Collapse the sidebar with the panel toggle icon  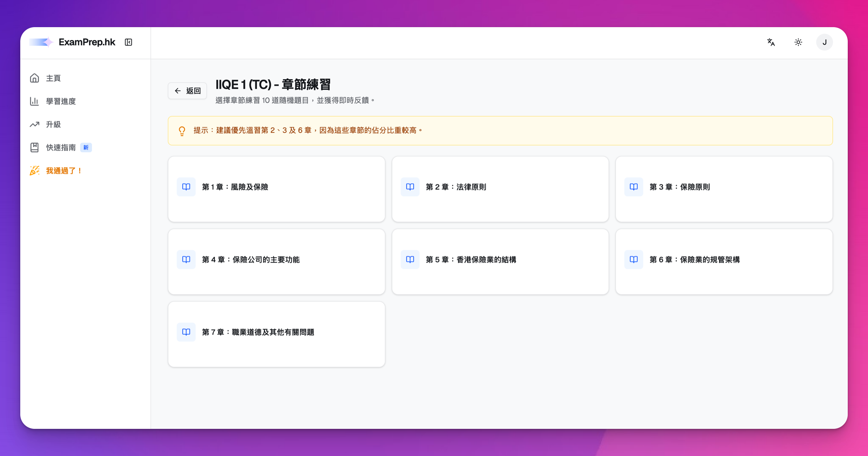(128, 42)
